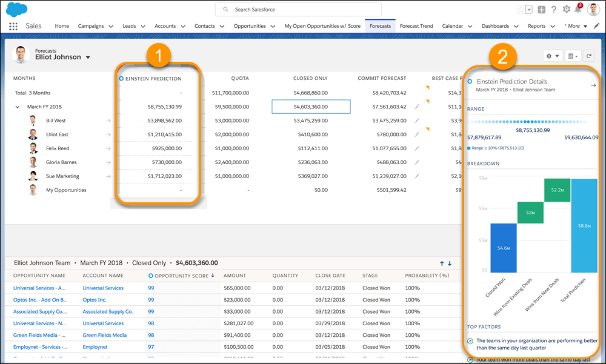Click Sue Marketing's quota $1,000,000.00
The width and height of the screenshot is (606, 364).
232,176
